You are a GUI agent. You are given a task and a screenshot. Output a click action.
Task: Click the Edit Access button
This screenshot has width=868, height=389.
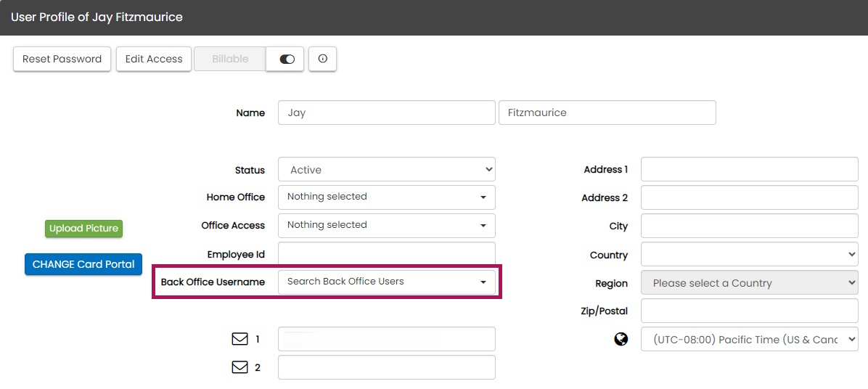coord(154,60)
